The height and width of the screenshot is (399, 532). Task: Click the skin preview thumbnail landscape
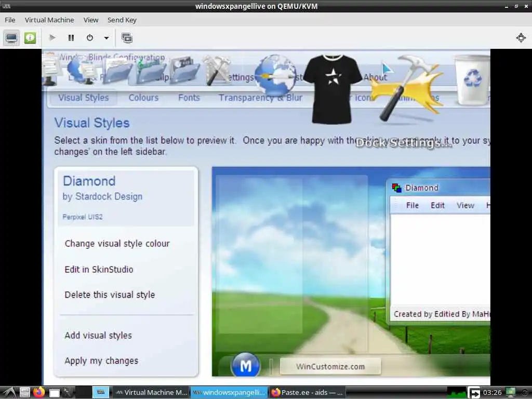(351, 271)
